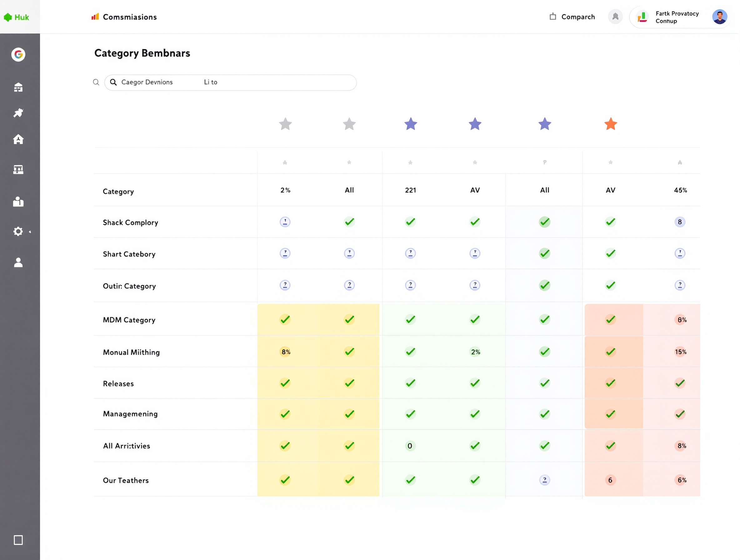This screenshot has height=560, width=740.
Task: Click the user profile icon in sidebar
Action: click(18, 262)
